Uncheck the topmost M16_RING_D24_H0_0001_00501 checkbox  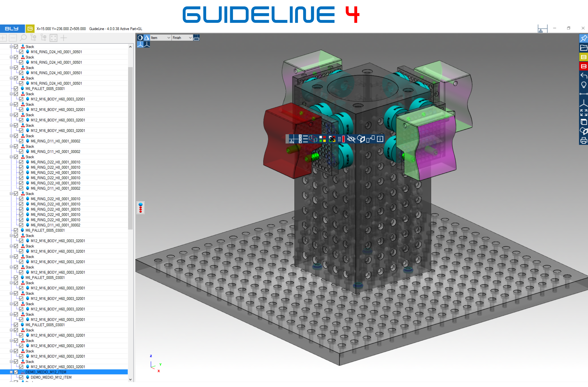coord(21,52)
